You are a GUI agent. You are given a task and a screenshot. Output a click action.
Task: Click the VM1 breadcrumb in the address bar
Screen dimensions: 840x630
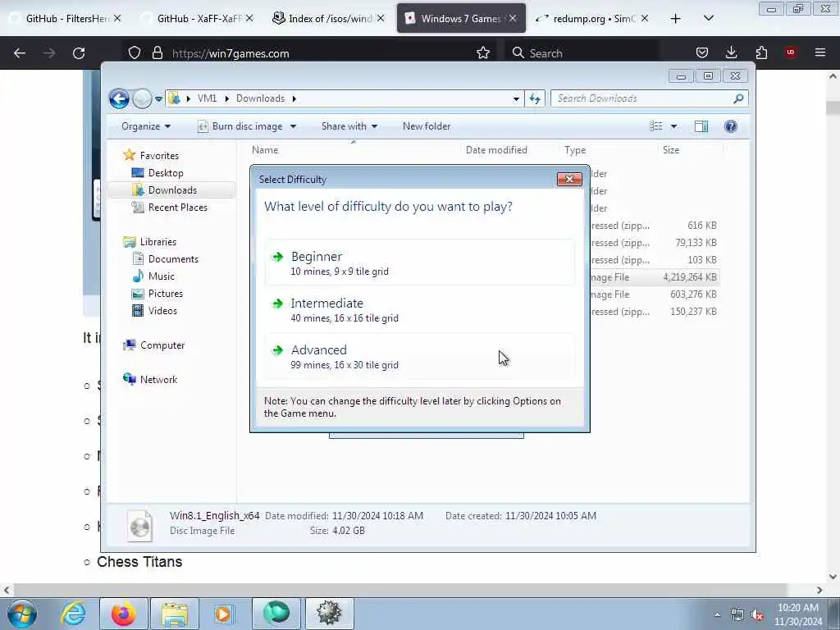(x=207, y=98)
